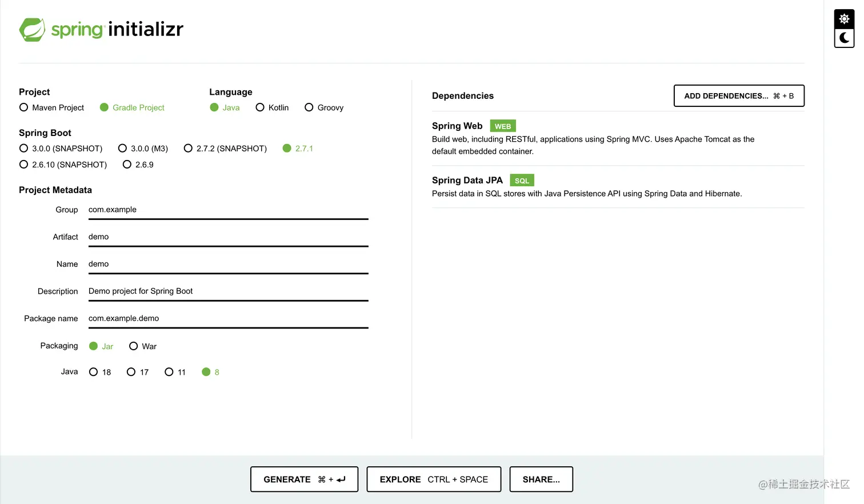The image size is (864, 504).
Task: Open Add Dependencies dialog
Action: point(739,96)
